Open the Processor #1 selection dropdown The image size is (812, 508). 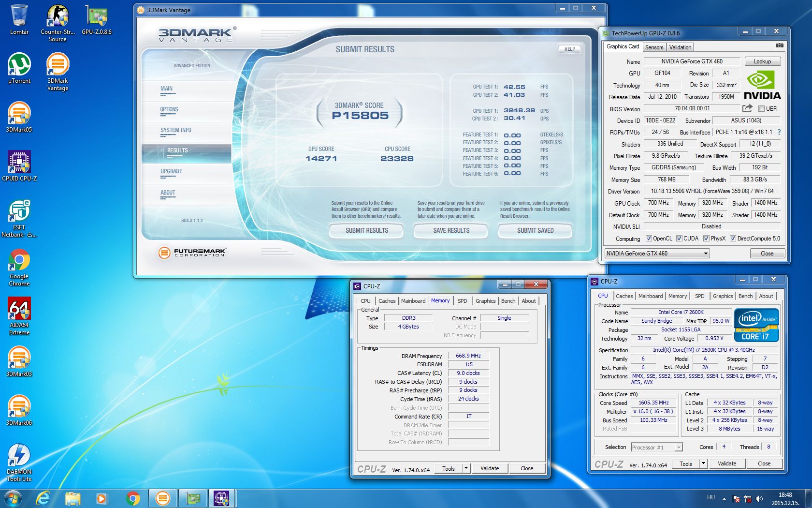pyautogui.click(x=678, y=448)
